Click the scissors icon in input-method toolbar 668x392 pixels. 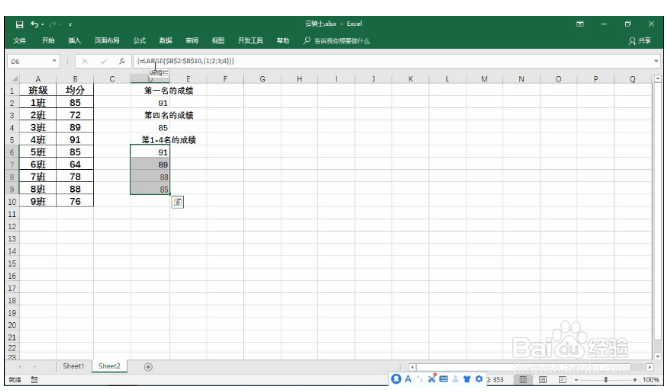pyautogui.click(x=432, y=378)
